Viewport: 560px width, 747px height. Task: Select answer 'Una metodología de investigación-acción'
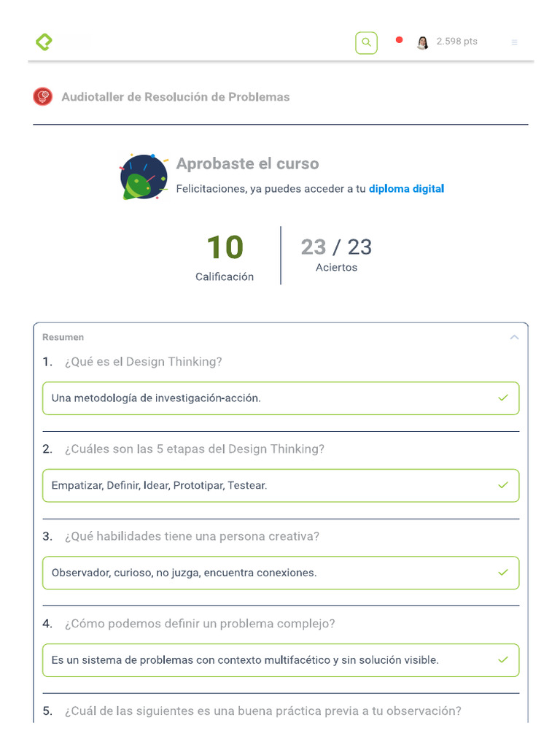(x=281, y=398)
